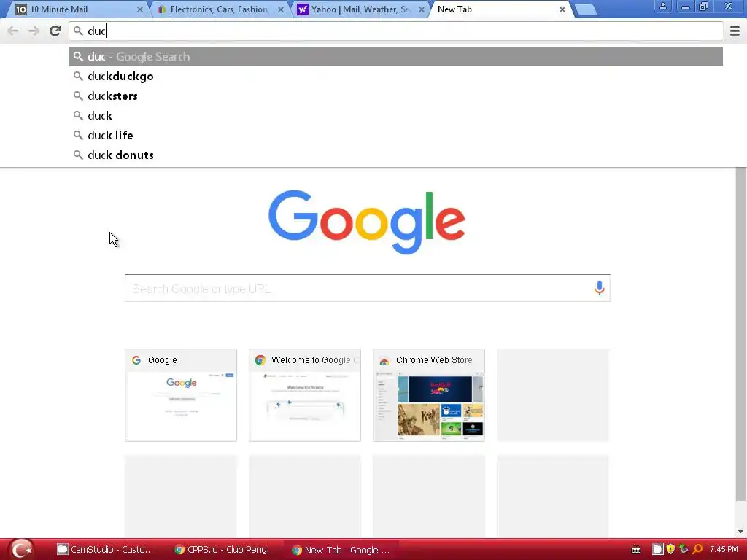The height and width of the screenshot is (560, 747).
Task: Click the search icon beside duckduckgo suggestion
Action: (78, 76)
